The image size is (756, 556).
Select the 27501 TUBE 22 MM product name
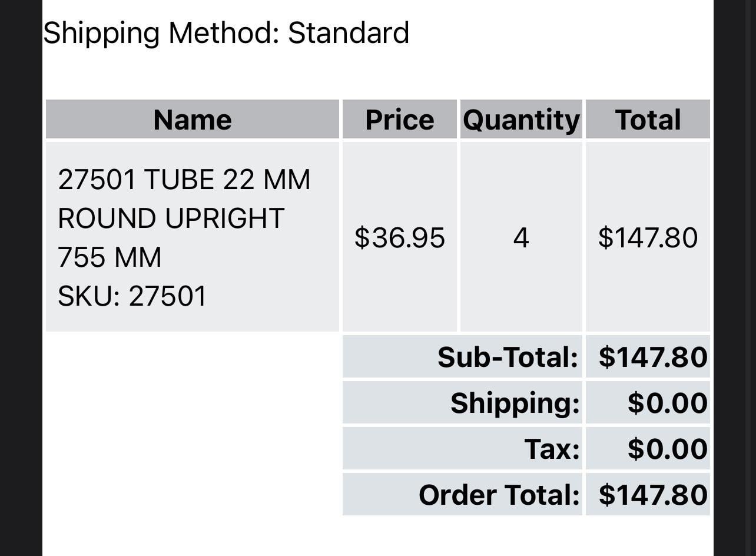coord(184,180)
